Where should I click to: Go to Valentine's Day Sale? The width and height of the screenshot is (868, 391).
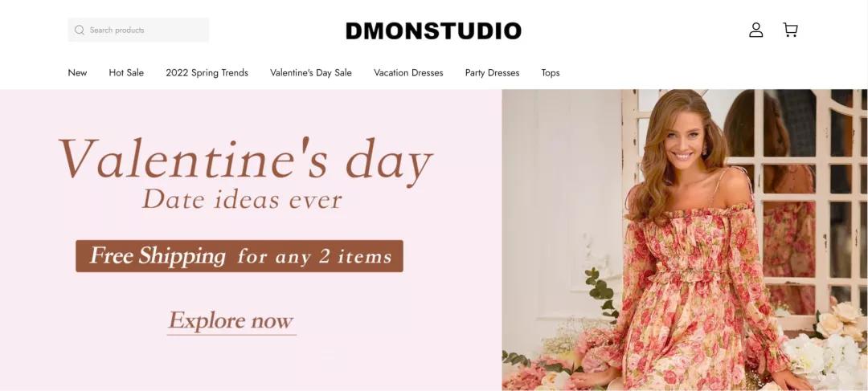tap(311, 73)
